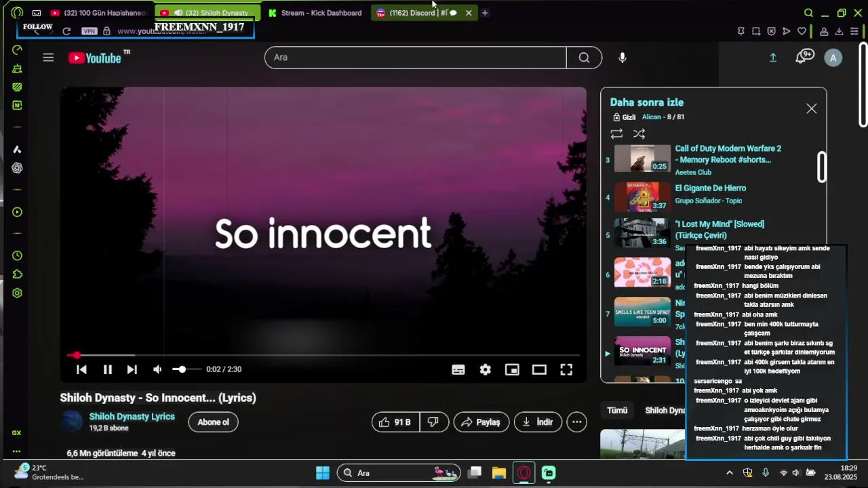Open the sidebar settings gear
The width and height of the screenshot is (868, 488).
click(x=17, y=293)
